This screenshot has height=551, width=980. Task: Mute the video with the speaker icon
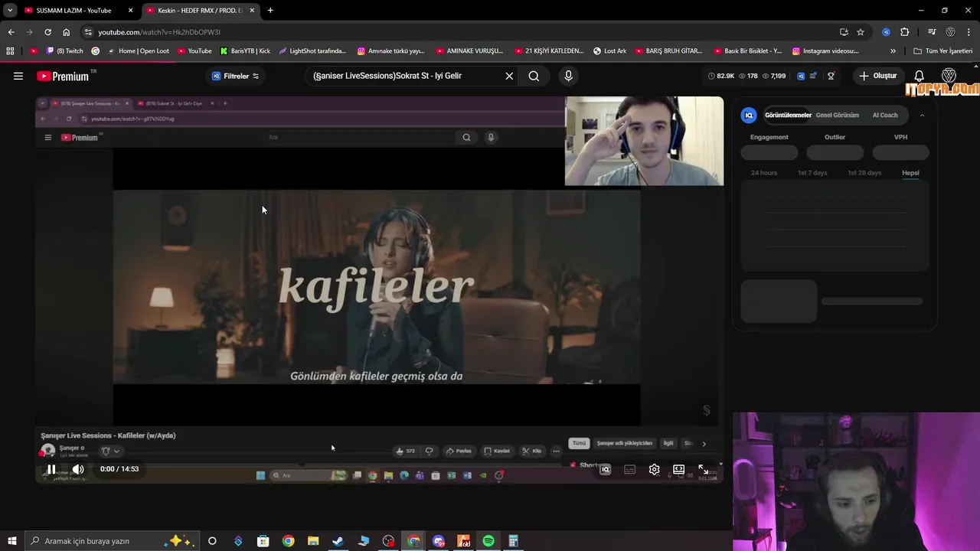click(x=78, y=469)
